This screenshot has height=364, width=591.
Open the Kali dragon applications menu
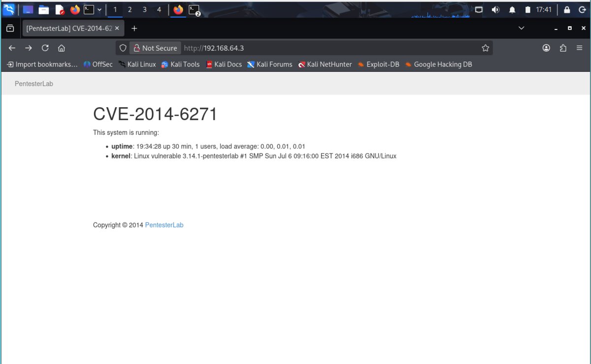pyautogui.click(x=8, y=9)
